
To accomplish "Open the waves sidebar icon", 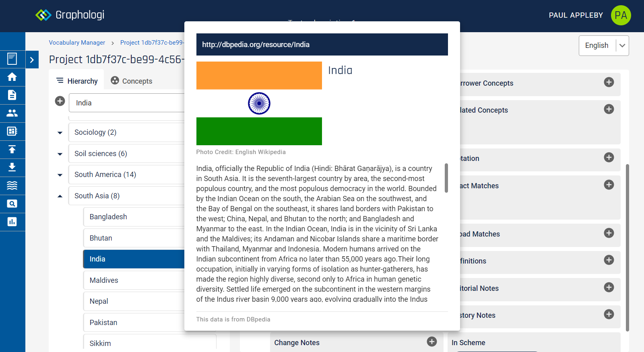I will (12, 185).
